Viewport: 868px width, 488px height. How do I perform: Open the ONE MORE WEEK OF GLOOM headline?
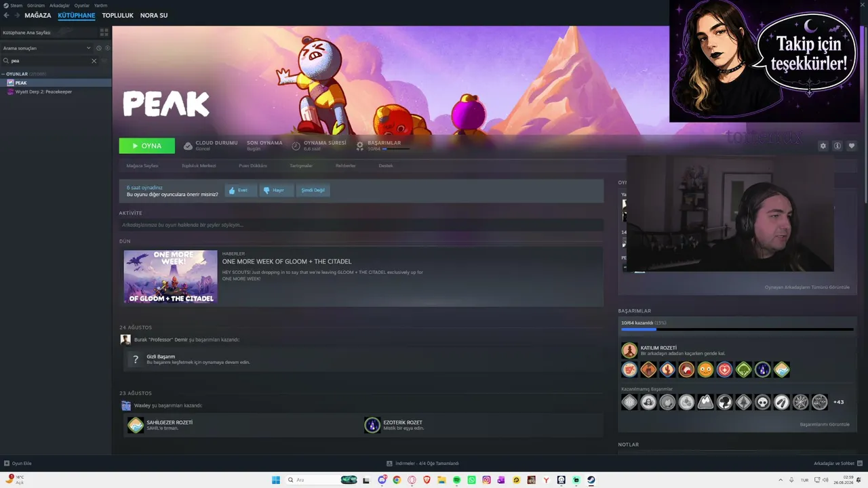coord(287,262)
